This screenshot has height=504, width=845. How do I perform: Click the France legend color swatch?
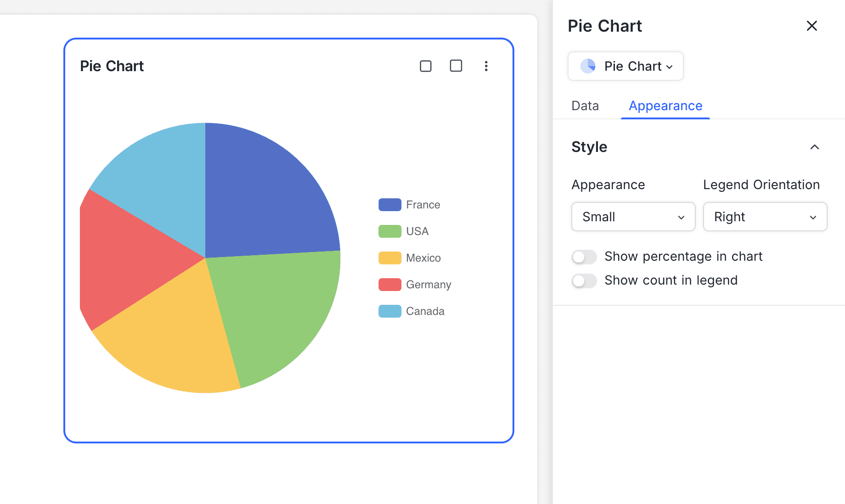[x=389, y=205]
